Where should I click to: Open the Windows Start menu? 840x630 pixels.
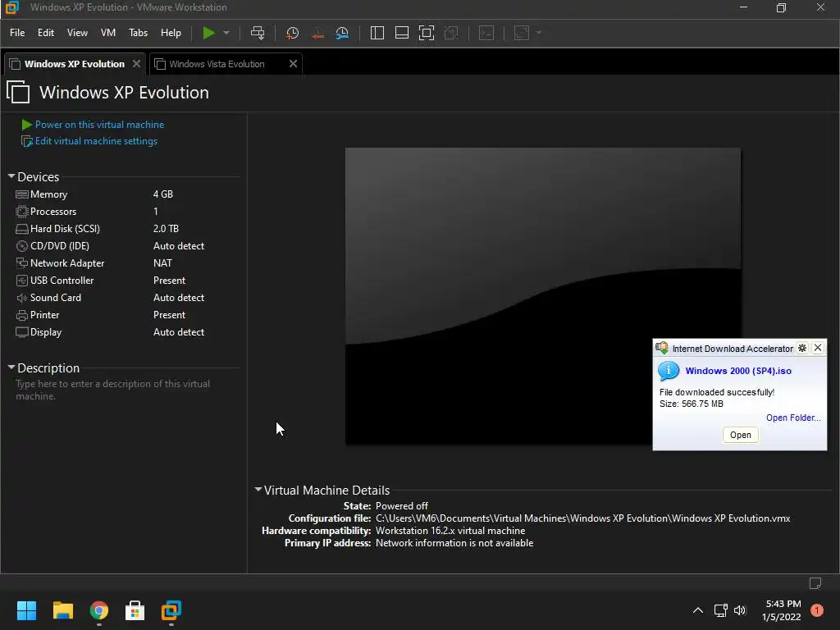tap(26, 610)
